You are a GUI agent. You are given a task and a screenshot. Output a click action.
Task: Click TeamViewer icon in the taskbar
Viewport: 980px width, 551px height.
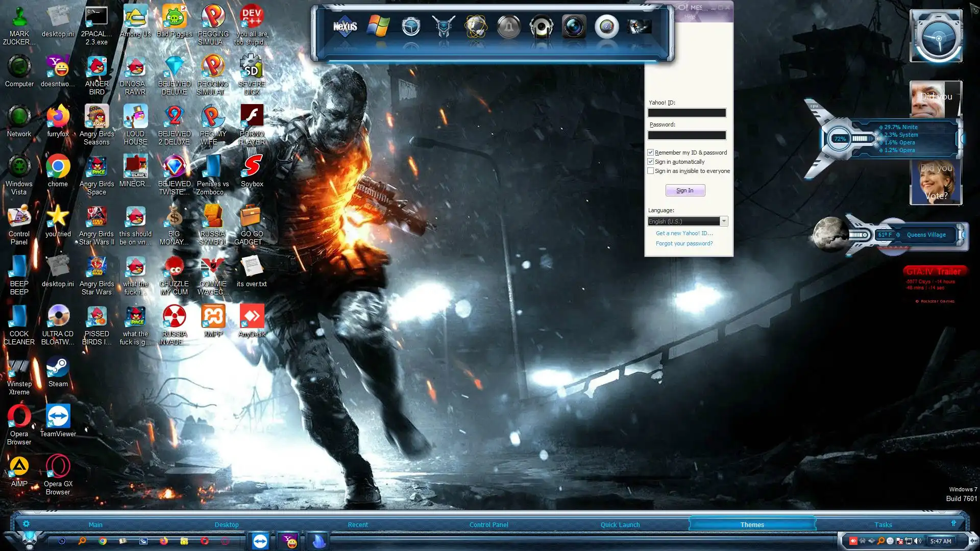tap(260, 541)
